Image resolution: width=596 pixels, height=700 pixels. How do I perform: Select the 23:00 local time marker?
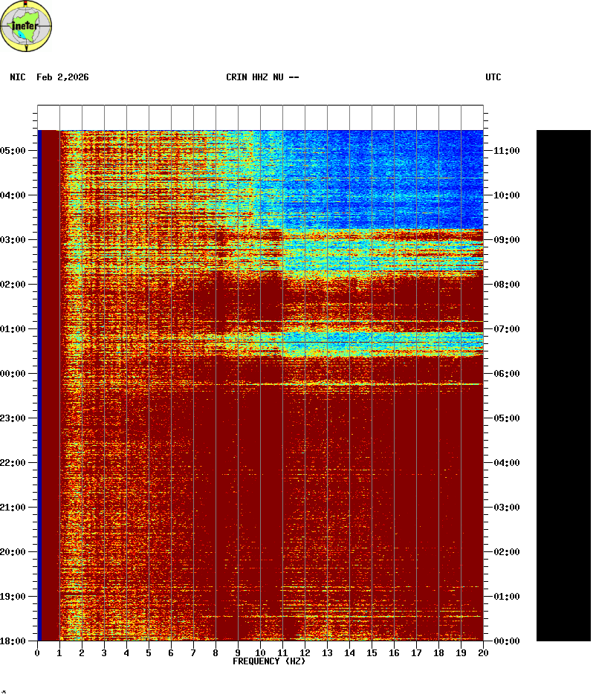pyautogui.click(x=13, y=418)
